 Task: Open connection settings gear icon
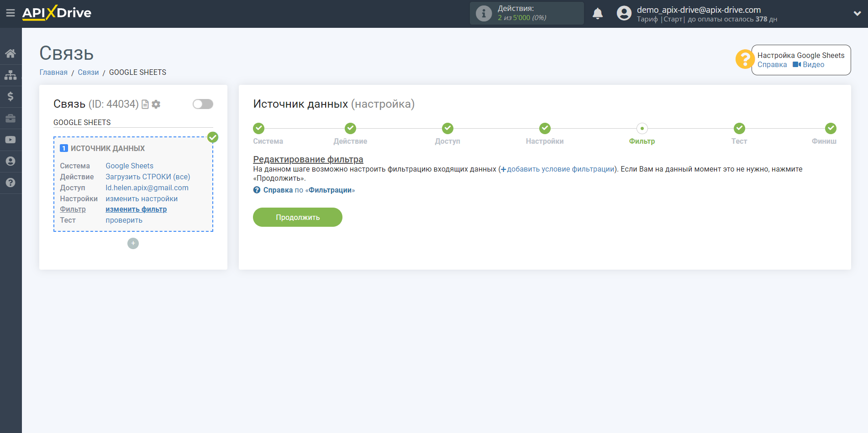pos(156,104)
